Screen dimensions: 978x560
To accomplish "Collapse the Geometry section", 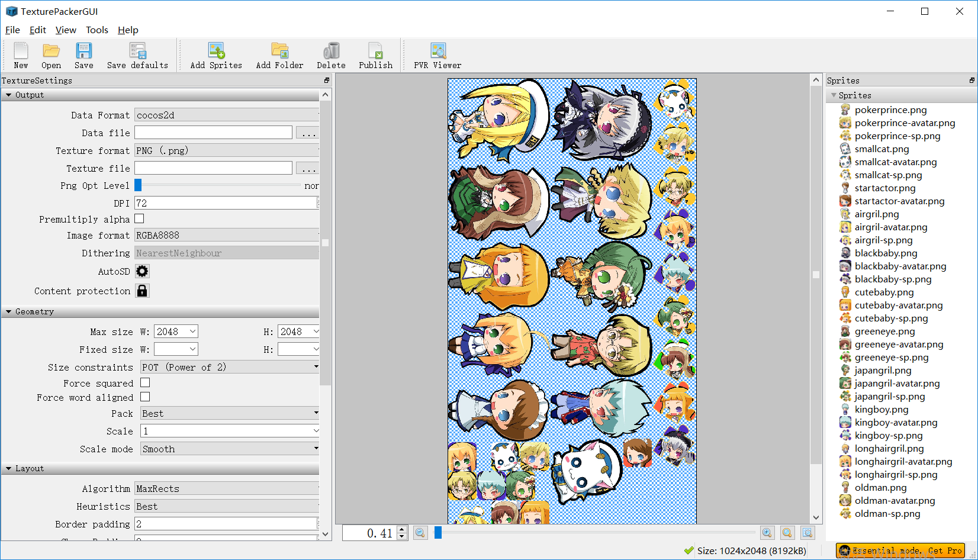I will tap(8, 311).
